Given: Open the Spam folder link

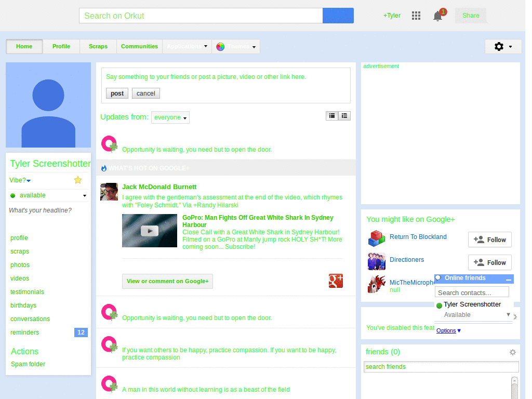Looking at the screenshot, I should click(28, 364).
